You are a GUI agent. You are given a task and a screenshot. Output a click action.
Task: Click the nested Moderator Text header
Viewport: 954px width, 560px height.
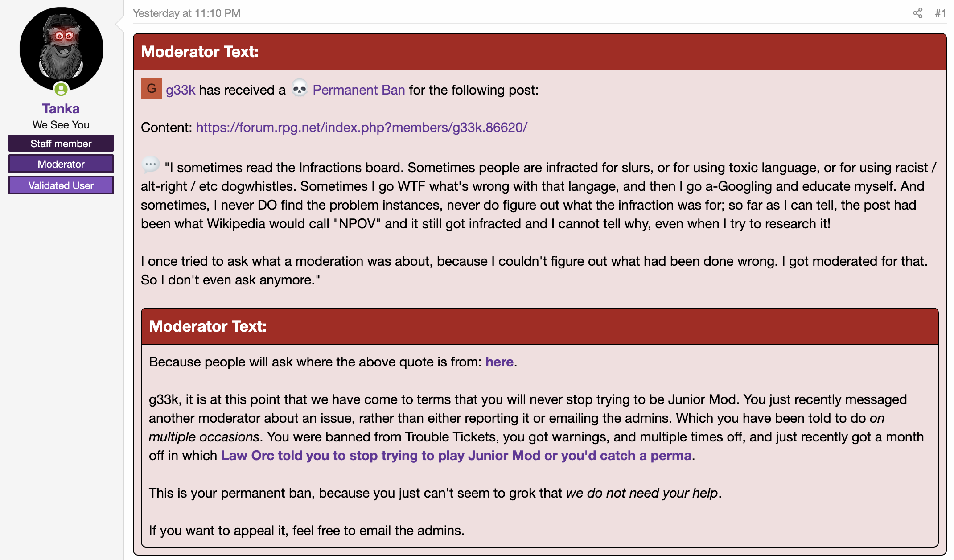[540, 326]
